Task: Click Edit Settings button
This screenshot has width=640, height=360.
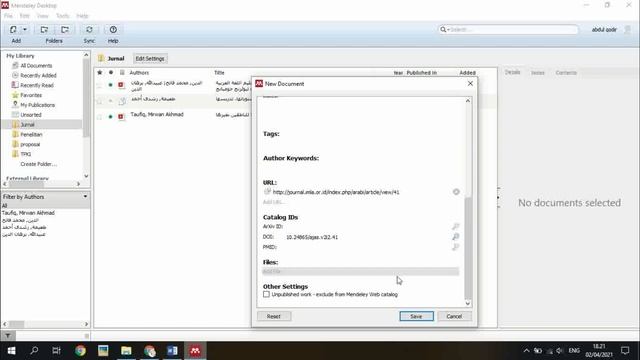Action: click(150, 59)
